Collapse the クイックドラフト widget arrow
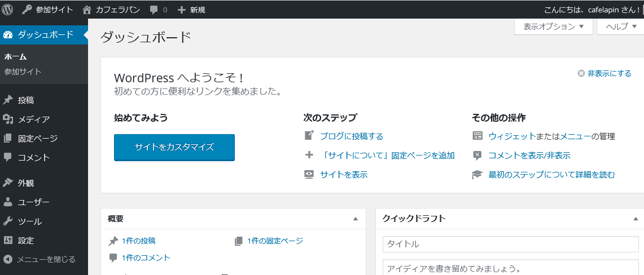Screen dimensions: 644x275 pos(636,219)
